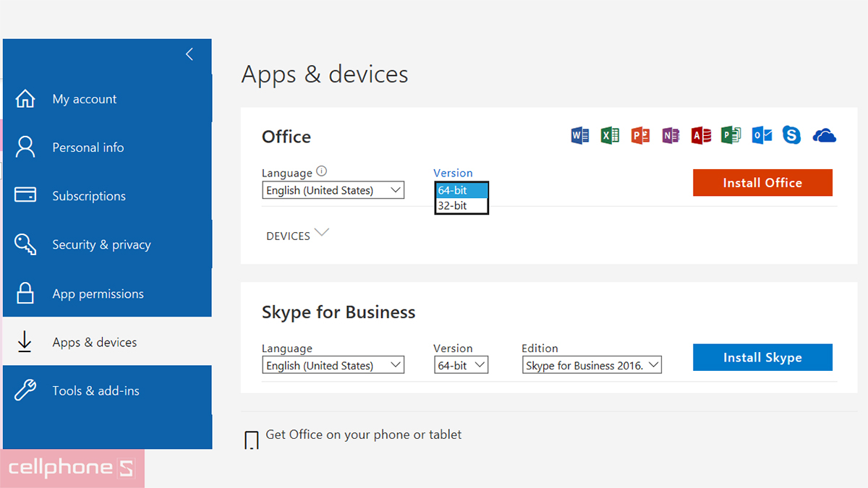The image size is (868, 488).
Task: Click the Install Office button
Action: click(762, 182)
